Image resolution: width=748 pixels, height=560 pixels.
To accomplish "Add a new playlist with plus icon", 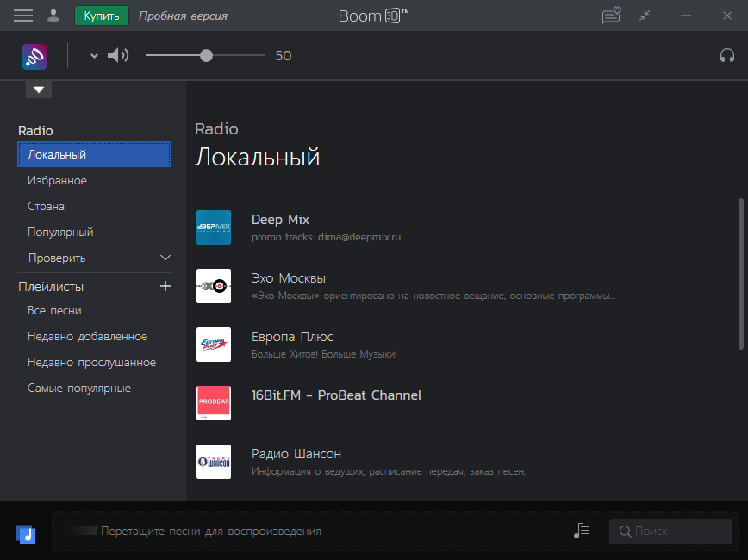I will pos(165,286).
